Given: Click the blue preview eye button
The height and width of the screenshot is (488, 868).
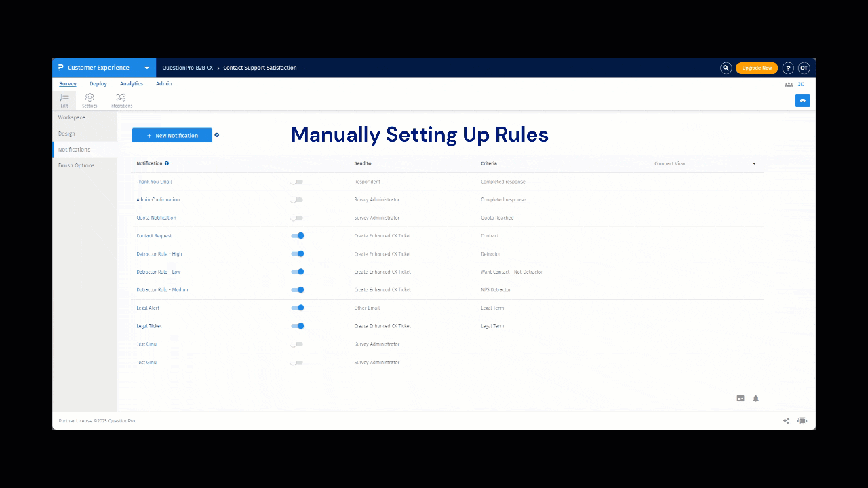Looking at the screenshot, I should 803,100.
